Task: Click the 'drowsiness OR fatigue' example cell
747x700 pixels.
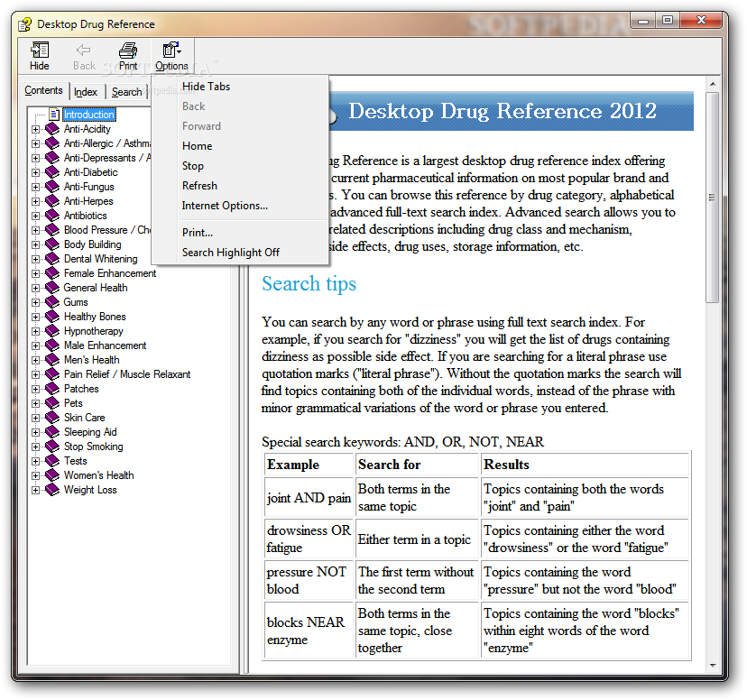Action: tap(309, 539)
